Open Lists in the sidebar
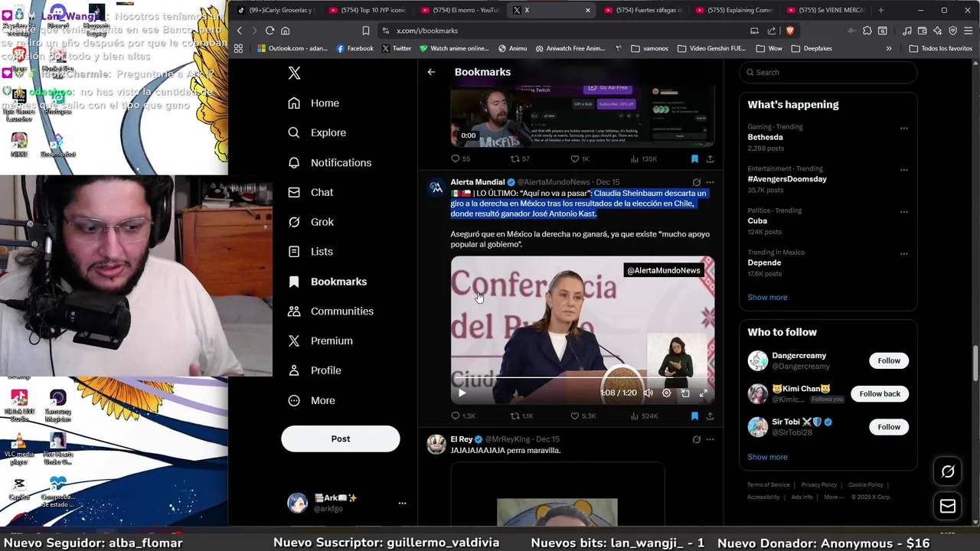The width and height of the screenshot is (980, 551). pyautogui.click(x=311, y=251)
